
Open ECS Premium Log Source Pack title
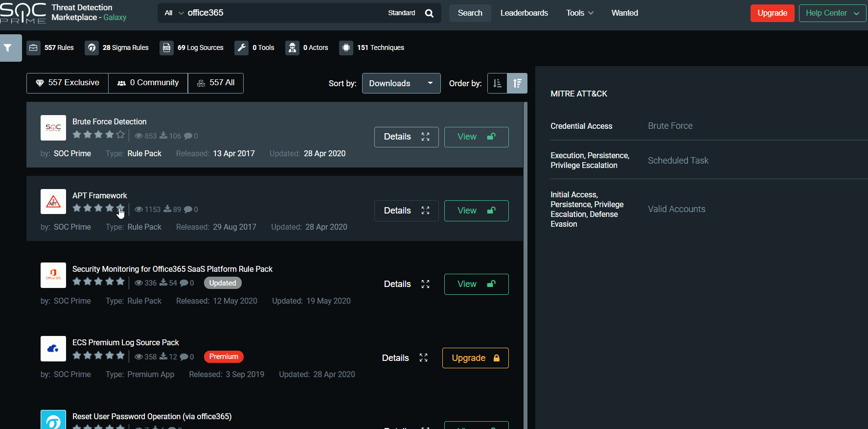(125, 342)
